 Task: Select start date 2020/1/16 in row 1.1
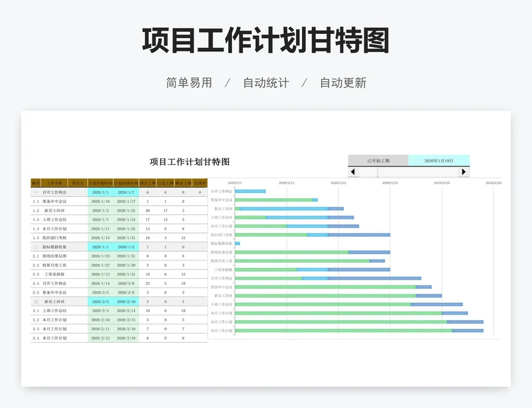pos(100,202)
